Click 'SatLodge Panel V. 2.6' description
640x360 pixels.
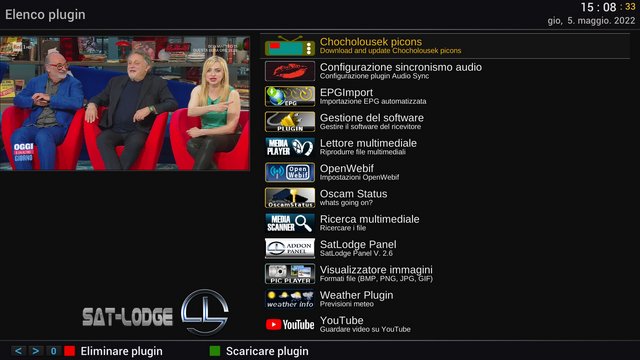coord(356,253)
